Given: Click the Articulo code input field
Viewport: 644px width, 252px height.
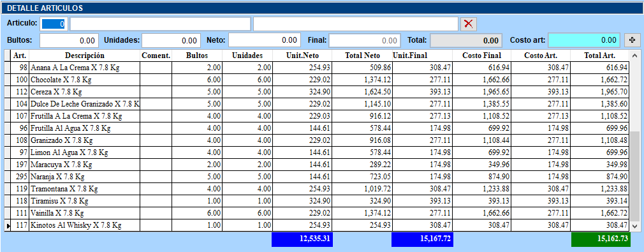Looking at the screenshot, I should (54, 24).
